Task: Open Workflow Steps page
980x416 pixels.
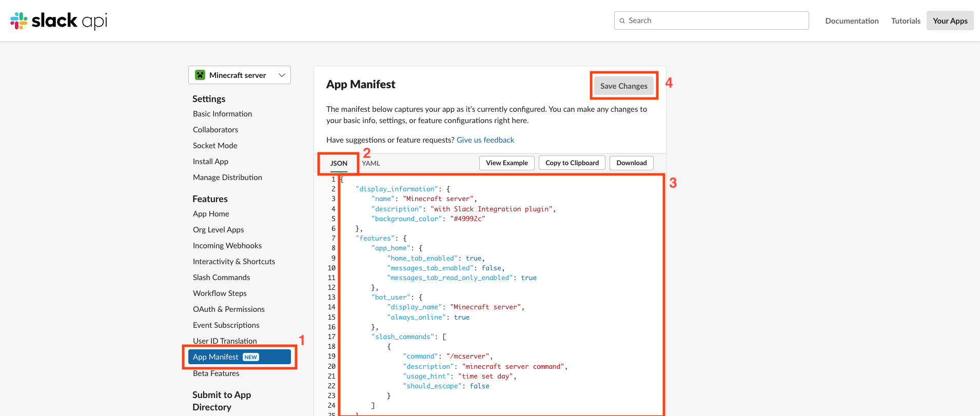Action: [x=220, y=293]
